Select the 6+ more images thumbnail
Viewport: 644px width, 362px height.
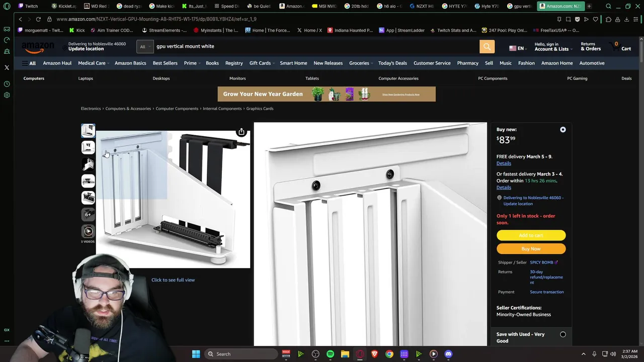click(x=88, y=215)
